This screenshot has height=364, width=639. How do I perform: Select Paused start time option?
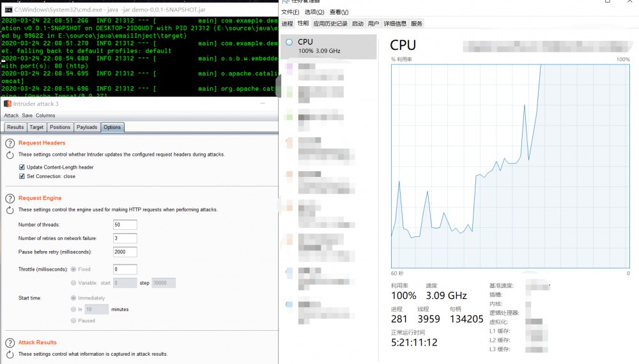[73, 321]
